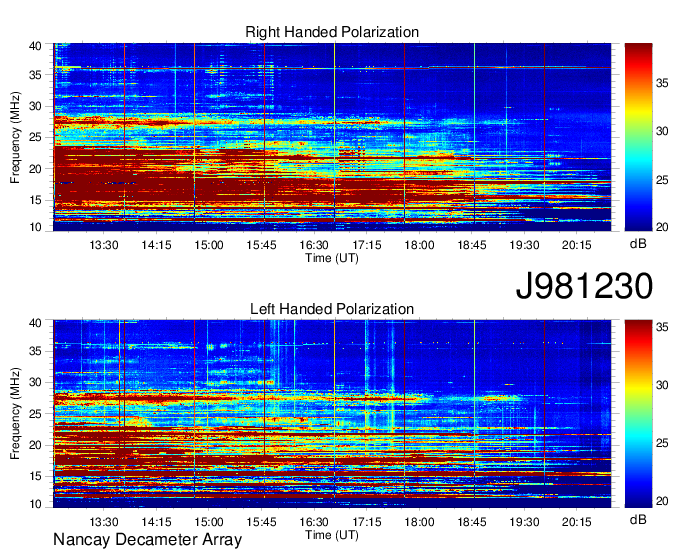Click 17:15 tick on right-handed time axis

click(x=367, y=245)
